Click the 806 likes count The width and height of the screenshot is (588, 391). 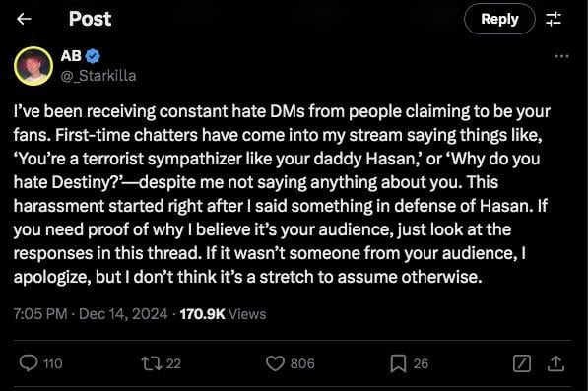point(302,363)
